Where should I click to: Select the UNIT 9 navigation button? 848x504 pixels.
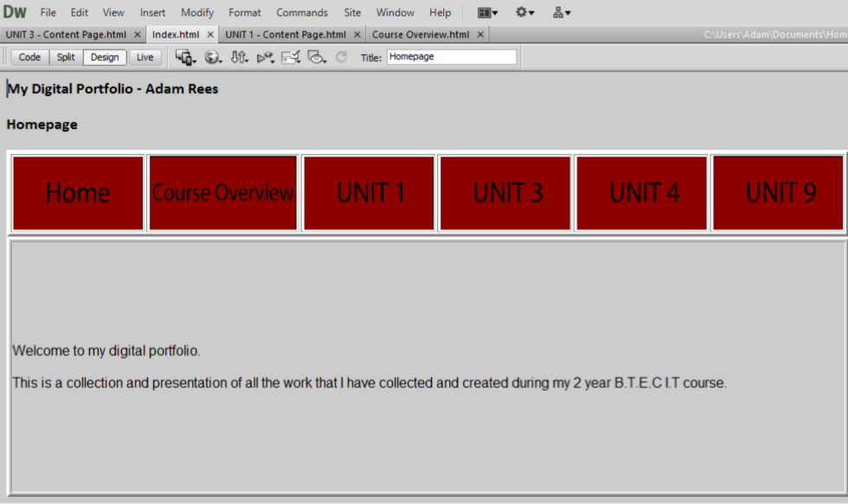coord(778,193)
